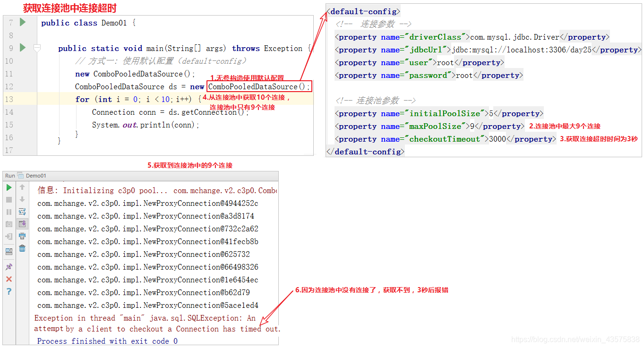Viewport: 644px width, 348px height.
Task: Click console line NewProxyConnection@41fecb8b
Action: [x=148, y=242]
